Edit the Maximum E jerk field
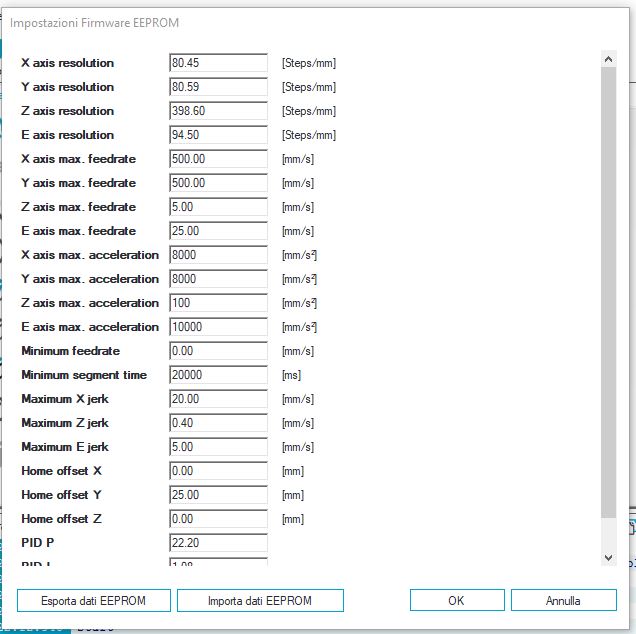 [x=218, y=447]
